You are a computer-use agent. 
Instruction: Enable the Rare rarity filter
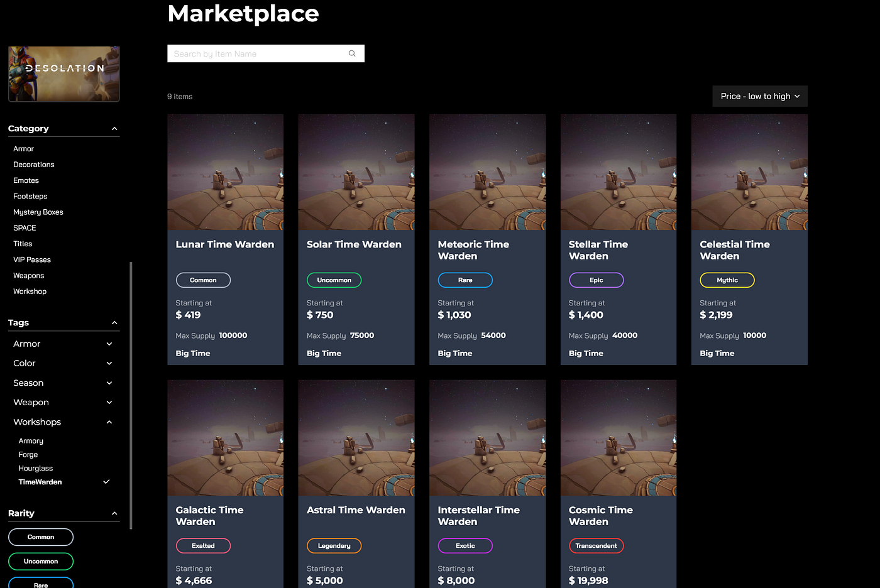[x=40, y=583]
